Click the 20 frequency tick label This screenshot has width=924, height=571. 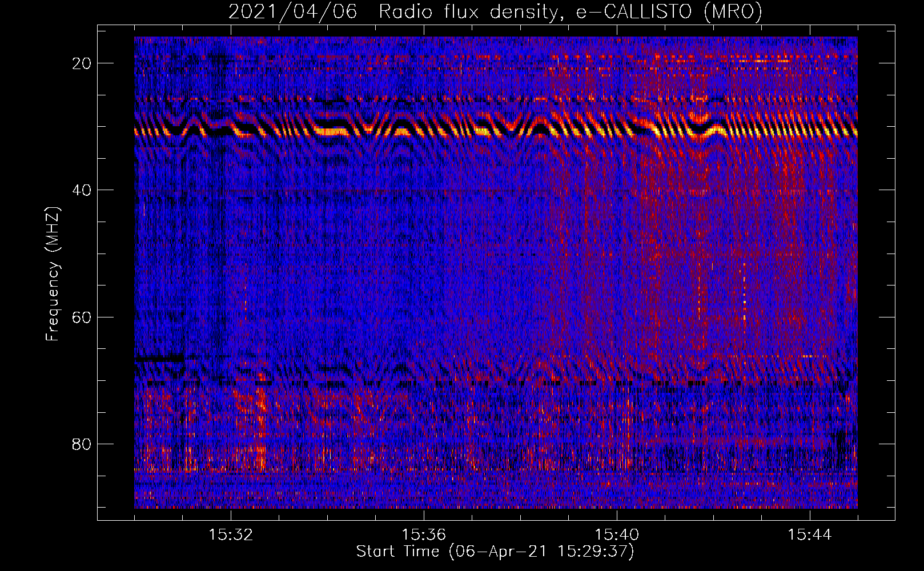pyautogui.click(x=82, y=63)
